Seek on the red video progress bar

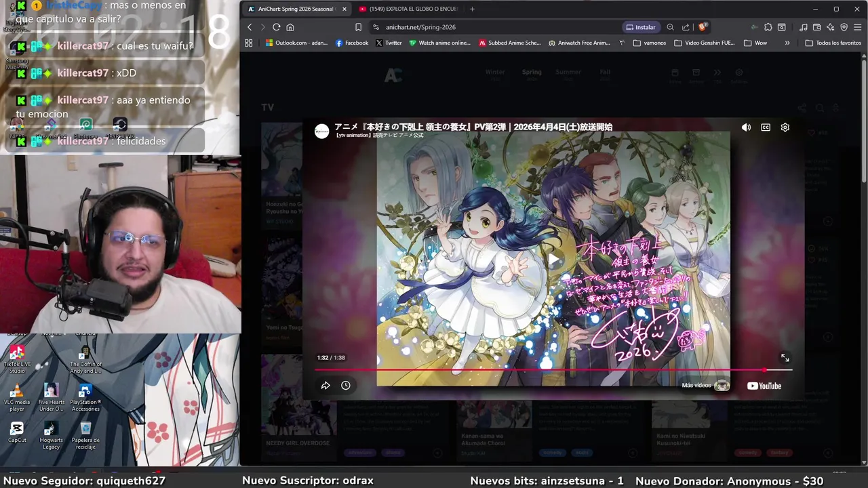point(553,369)
